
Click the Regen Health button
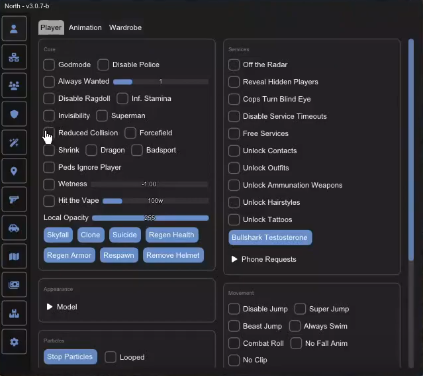(x=172, y=235)
